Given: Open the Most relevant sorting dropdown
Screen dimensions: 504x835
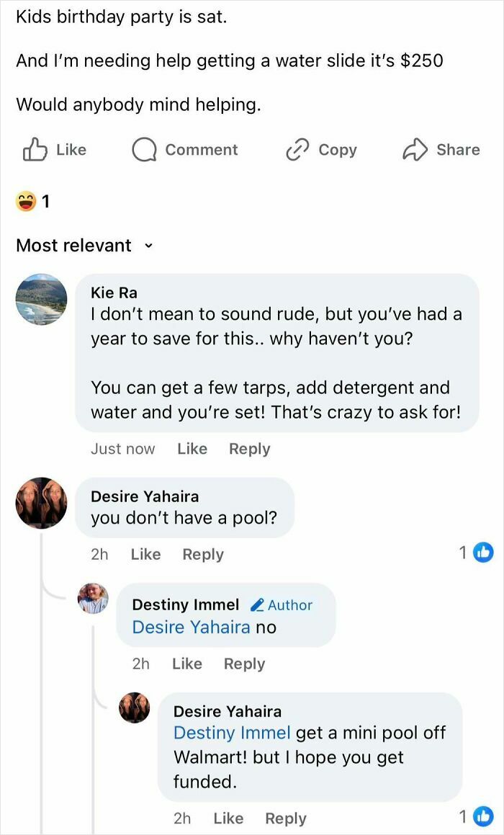Looking at the screenshot, I should click(74, 245).
